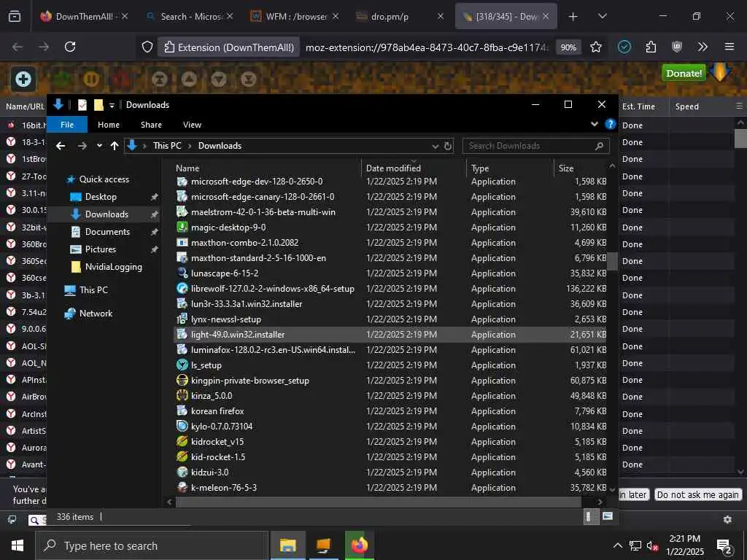
Task: Open Explorer help question mark icon
Action: coord(611,124)
